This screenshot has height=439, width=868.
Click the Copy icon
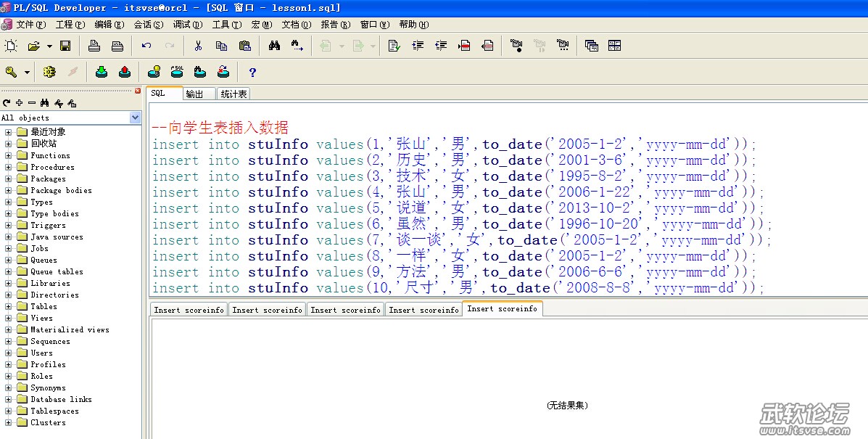(221, 46)
